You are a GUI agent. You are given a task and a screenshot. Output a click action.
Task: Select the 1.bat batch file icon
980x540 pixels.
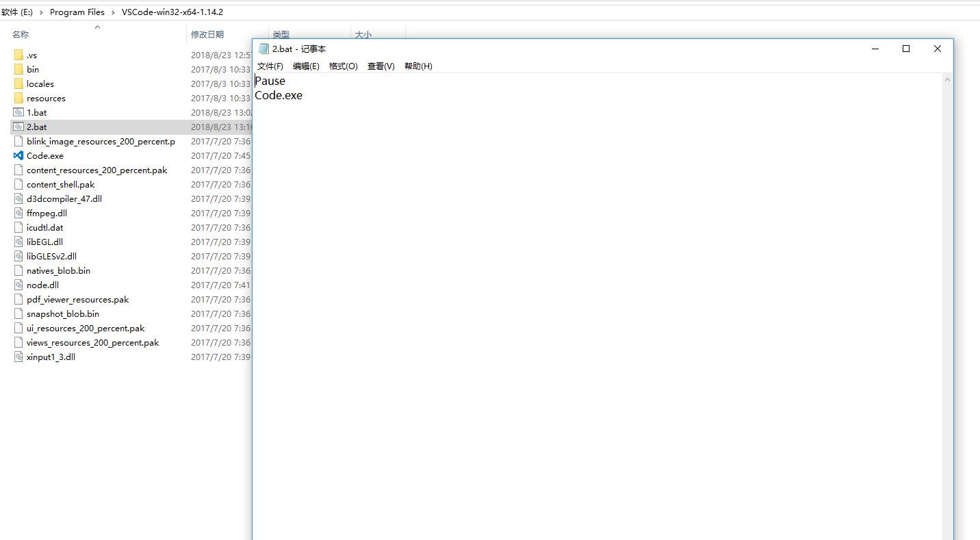coord(18,112)
